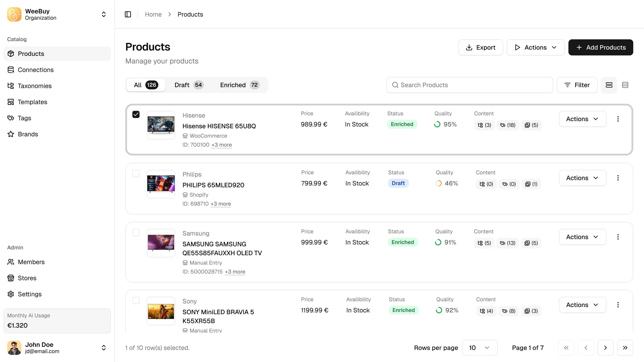
Task: Change the Rows per page value
Action: click(x=479, y=347)
